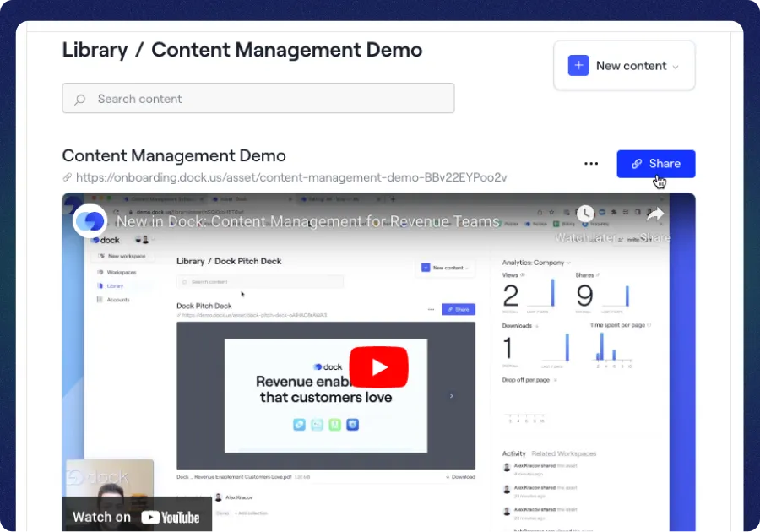Image resolution: width=760 pixels, height=532 pixels.
Task: Select Workspaces in video sidebar
Action: (117, 272)
